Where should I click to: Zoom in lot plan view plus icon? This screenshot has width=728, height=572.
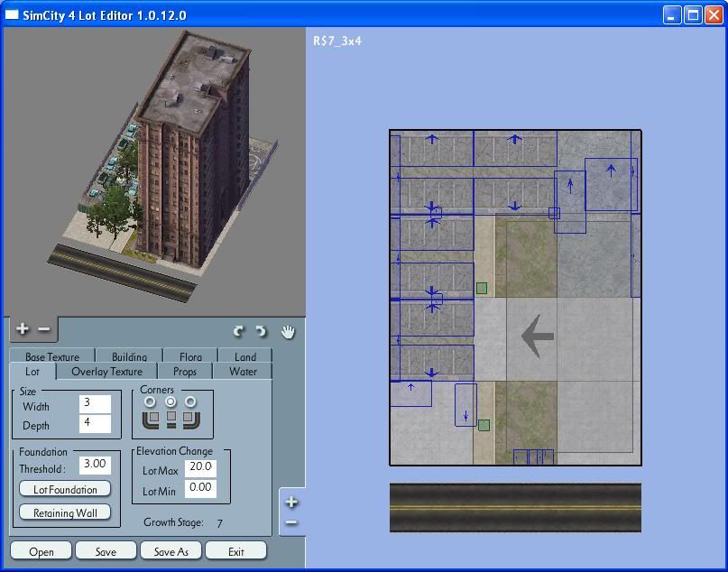(x=291, y=502)
